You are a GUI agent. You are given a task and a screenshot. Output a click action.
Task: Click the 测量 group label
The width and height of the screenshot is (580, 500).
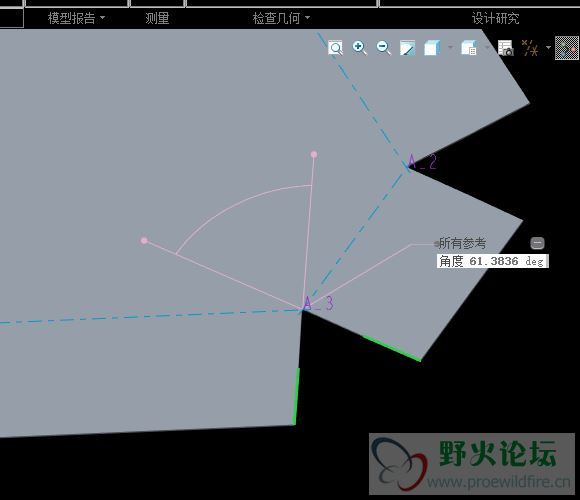click(x=157, y=18)
